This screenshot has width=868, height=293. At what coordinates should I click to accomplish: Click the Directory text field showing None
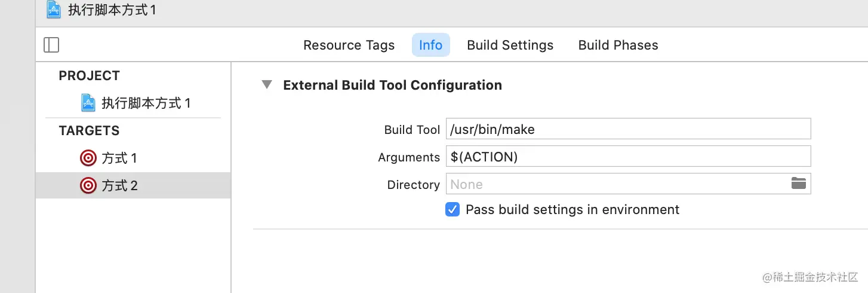pyautogui.click(x=615, y=184)
